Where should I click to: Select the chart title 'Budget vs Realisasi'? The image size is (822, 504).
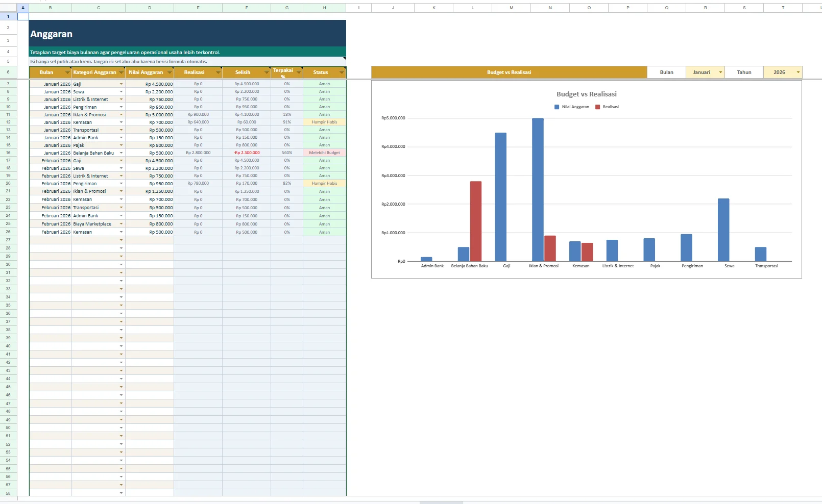tap(587, 94)
